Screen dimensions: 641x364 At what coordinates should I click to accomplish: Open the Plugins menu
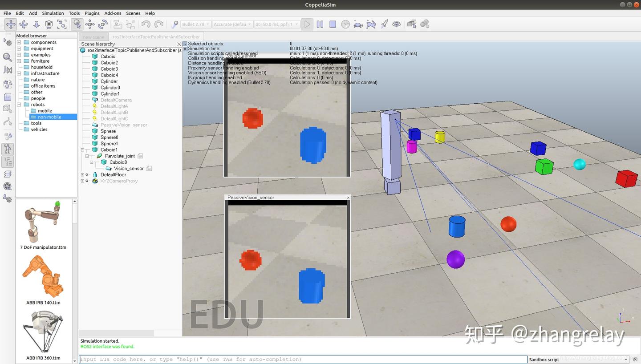click(x=92, y=13)
